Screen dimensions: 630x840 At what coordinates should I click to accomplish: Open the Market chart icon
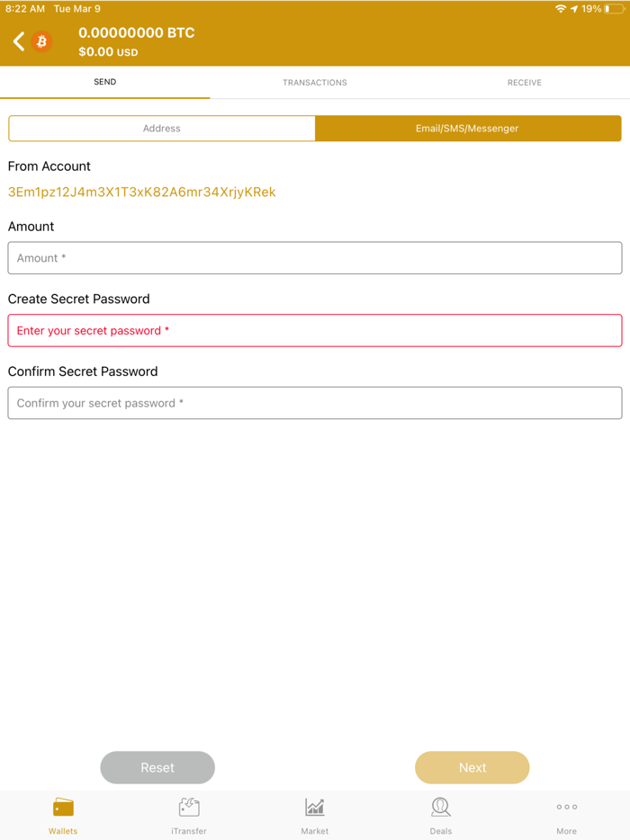314,812
